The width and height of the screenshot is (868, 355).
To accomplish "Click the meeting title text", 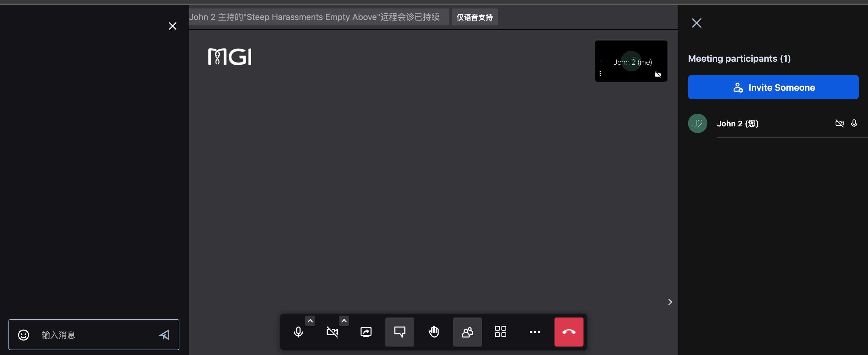I will coord(314,17).
